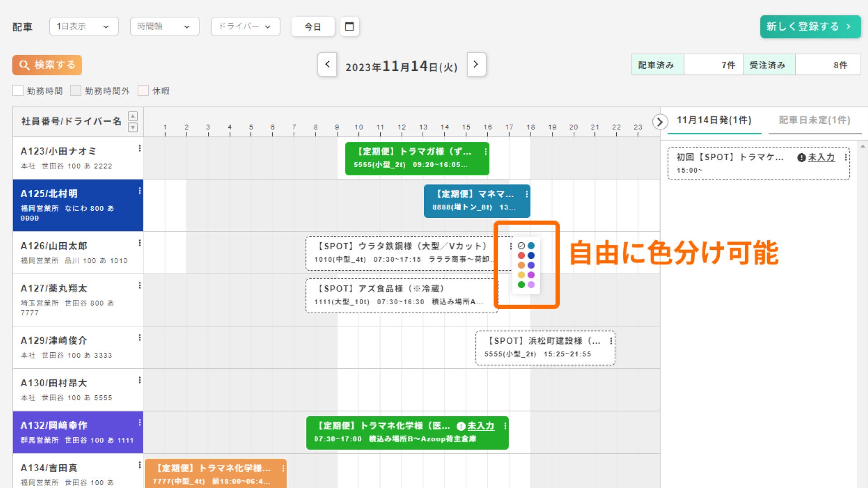Go to previous day with left arrow
The height and width of the screenshot is (488, 868).
point(327,65)
